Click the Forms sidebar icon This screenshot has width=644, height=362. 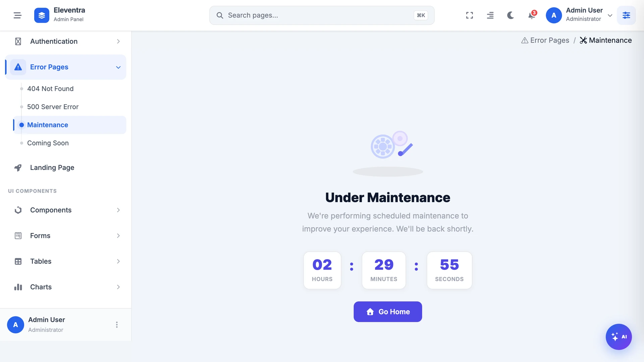tap(18, 236)
